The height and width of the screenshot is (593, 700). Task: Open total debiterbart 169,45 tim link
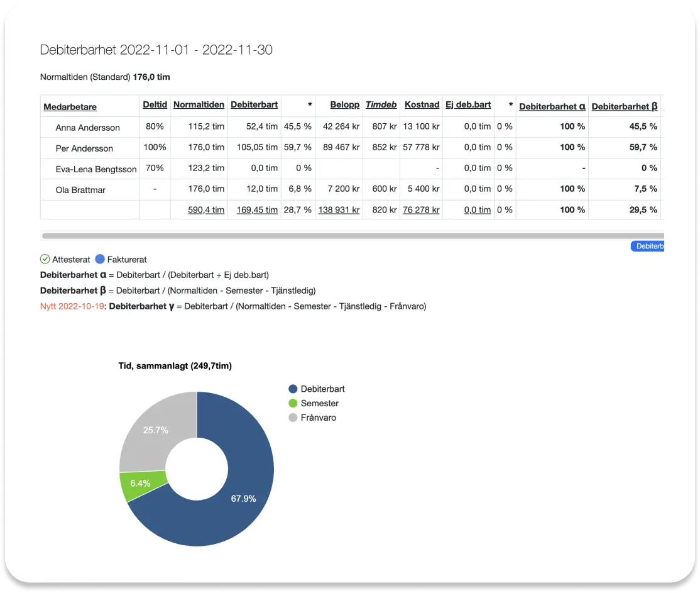click(256, 210)
